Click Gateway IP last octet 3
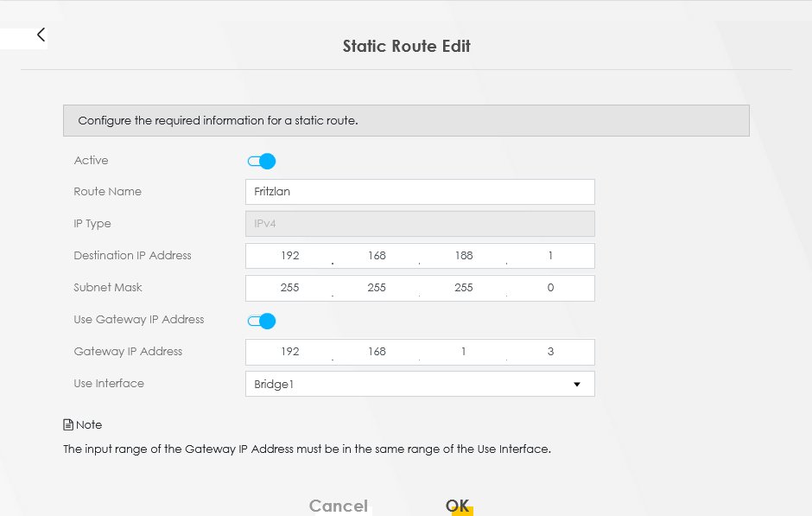The height and width of the screenshot is (516, 812). [x=550, y=352]
